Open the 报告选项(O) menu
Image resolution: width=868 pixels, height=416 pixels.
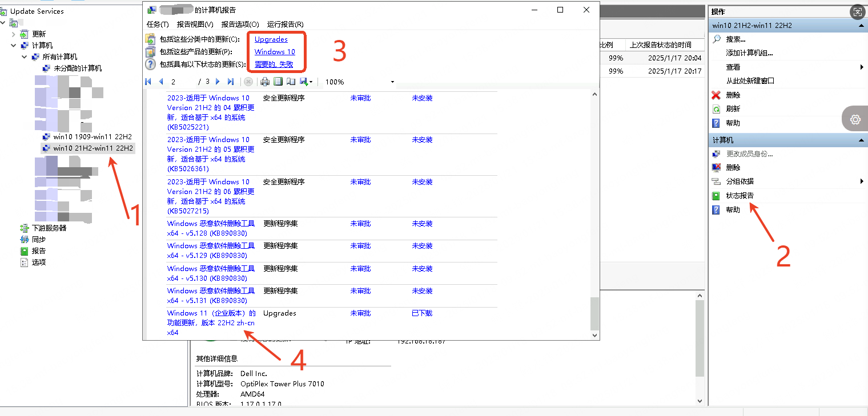pyautogui.click(x=240, y=24)
